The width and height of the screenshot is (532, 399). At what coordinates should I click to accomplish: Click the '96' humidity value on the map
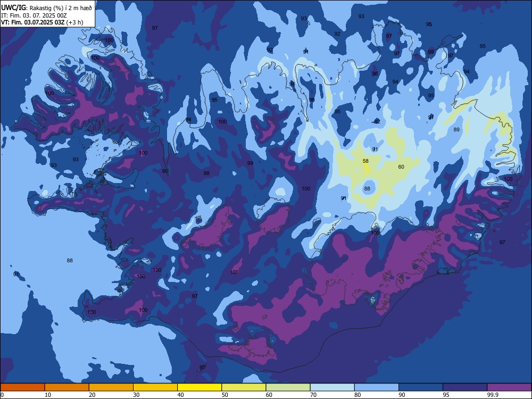[375, 73]
